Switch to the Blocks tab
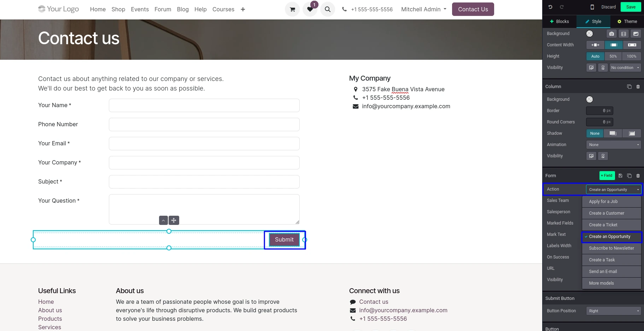The width and height of the screenshot is (644, 331). click(x=559, y=22)
